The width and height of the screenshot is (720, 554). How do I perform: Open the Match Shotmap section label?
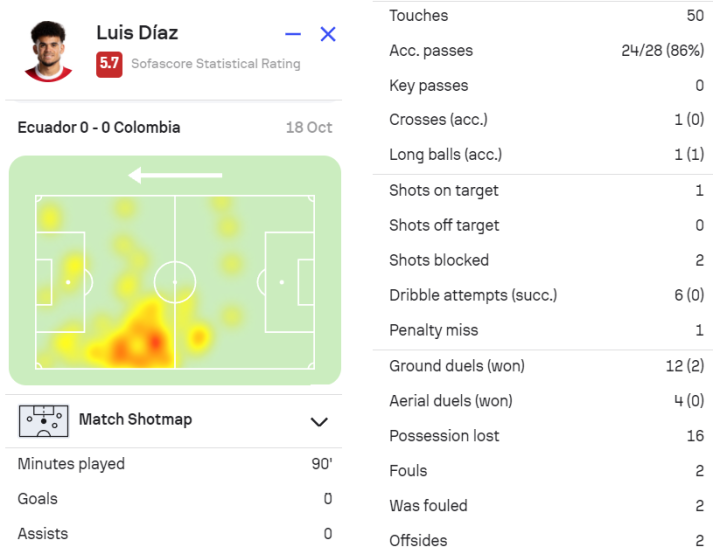(135, 419)
